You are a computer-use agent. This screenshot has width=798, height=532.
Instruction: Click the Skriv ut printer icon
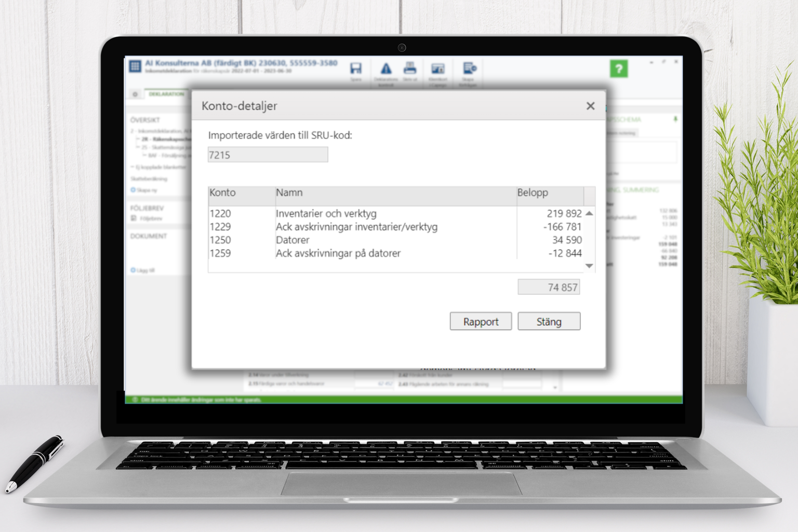(x=410, y=68)
